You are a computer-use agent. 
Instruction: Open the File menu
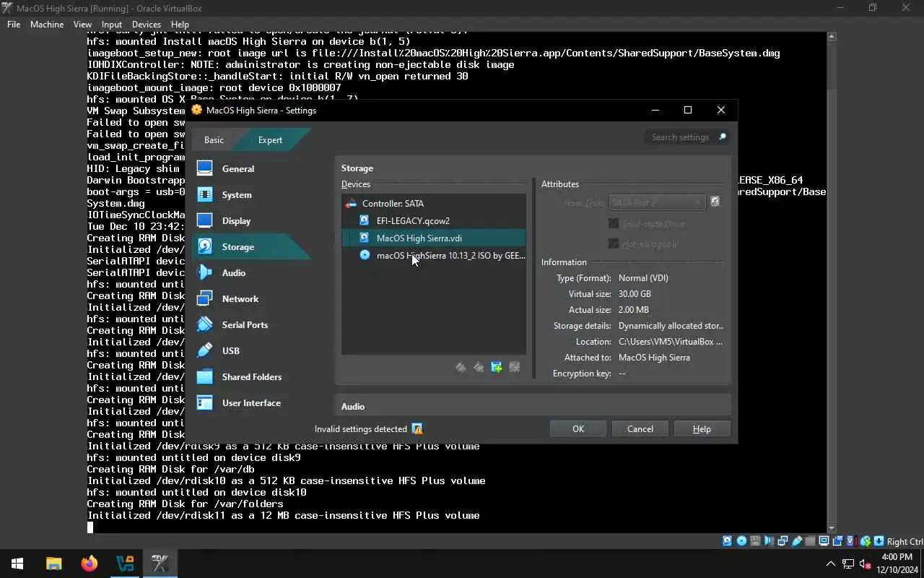tap(14, 24)
